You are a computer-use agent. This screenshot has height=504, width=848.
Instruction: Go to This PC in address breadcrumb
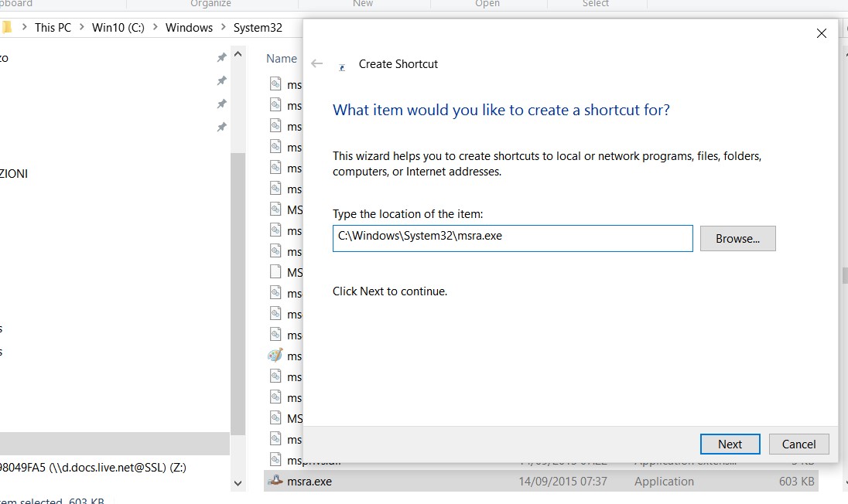[53, 27]
